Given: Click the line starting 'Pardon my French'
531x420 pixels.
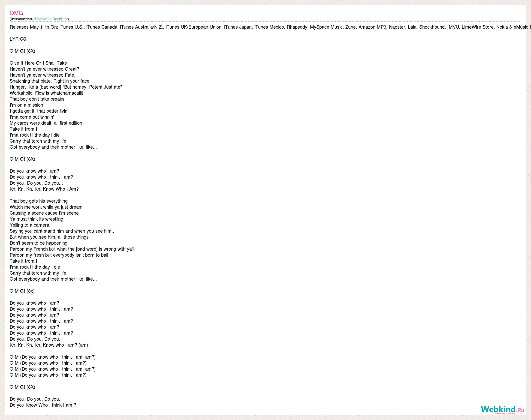Looking at the screenshot, I should 72,249.
